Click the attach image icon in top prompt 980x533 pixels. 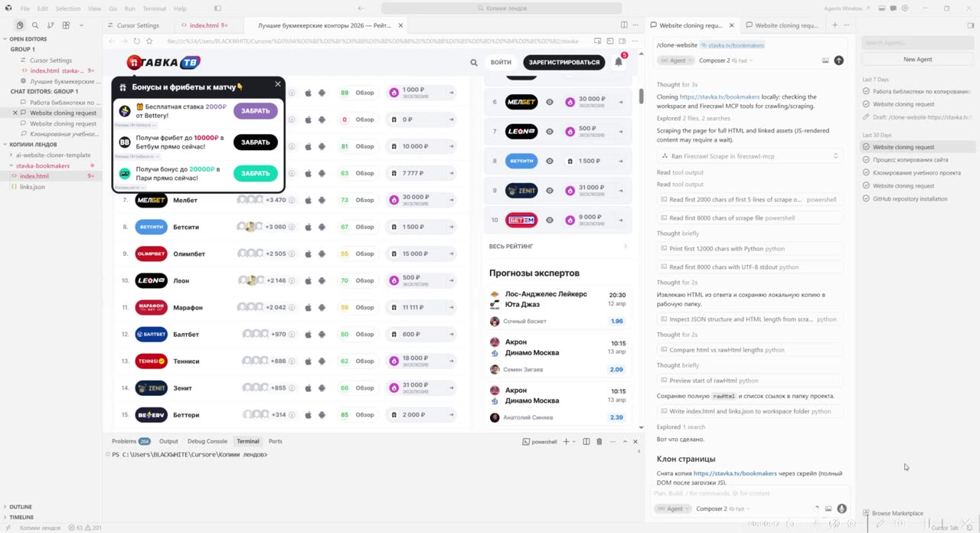point(825,60)
